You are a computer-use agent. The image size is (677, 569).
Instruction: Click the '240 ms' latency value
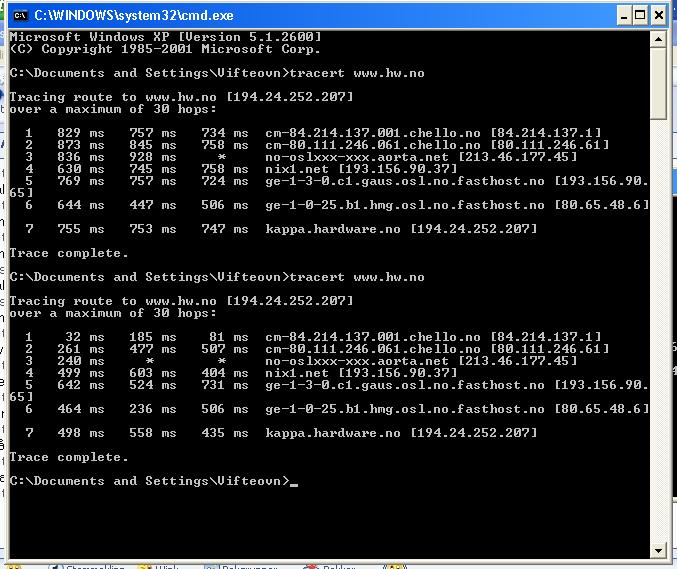tap(81, 361)
